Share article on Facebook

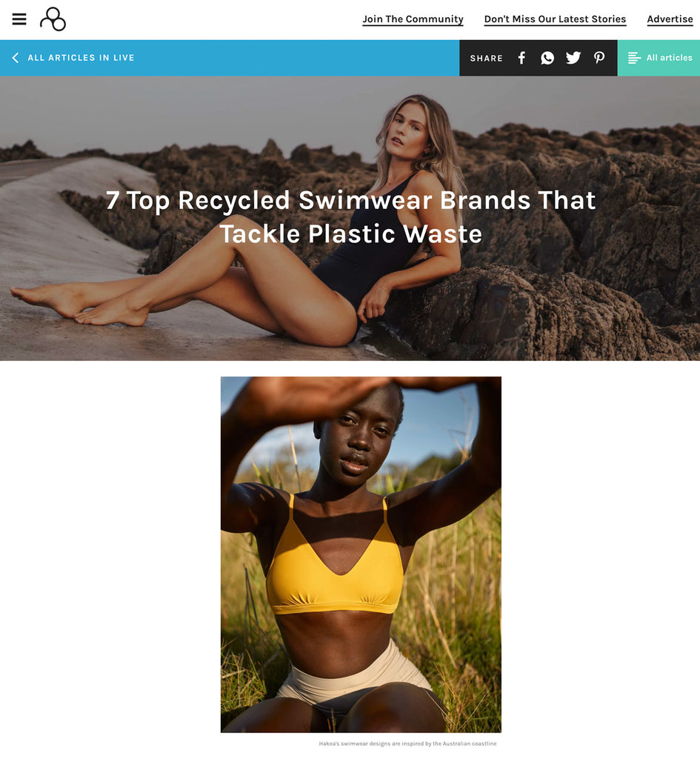point(521,58)
